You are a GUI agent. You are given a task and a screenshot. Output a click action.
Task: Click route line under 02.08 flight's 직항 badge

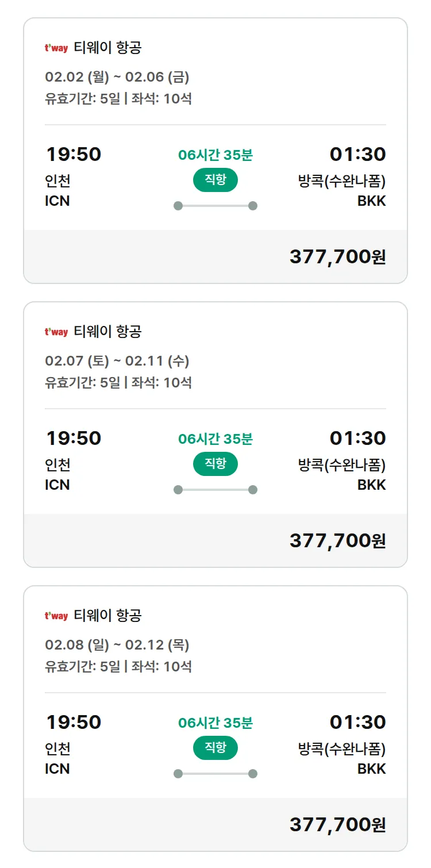[x=215, y=774]
